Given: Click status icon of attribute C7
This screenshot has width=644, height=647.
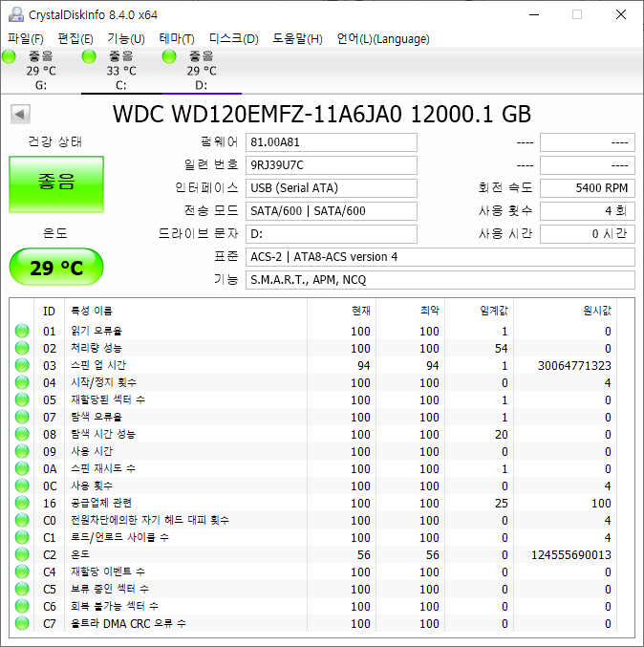Looking at the screenshot, I should click(x=22, y=623).
